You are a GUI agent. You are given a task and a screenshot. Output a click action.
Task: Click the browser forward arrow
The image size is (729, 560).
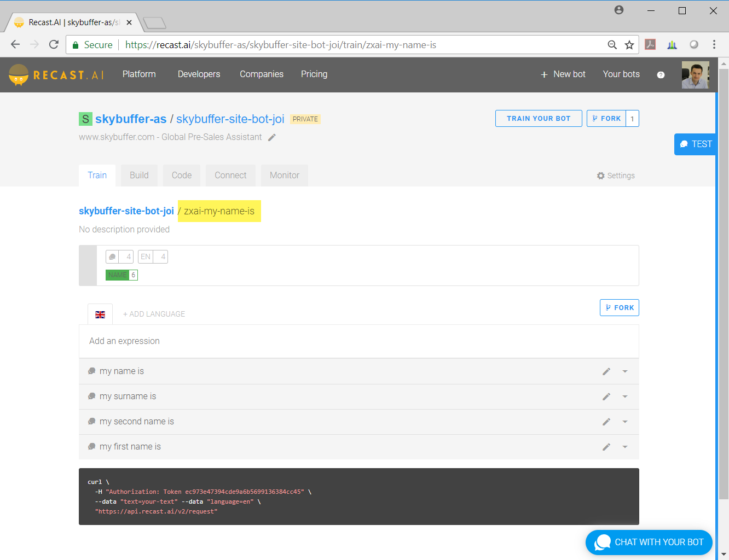pos(34,44)
